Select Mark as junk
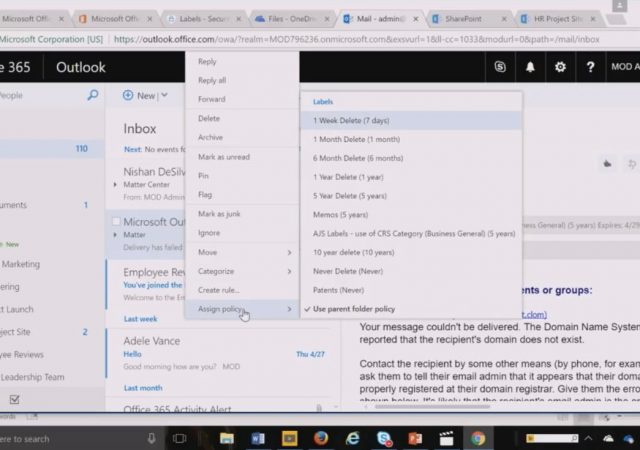Image resolution: width=640 pixels, height=450 pixels. coord(242,214)
